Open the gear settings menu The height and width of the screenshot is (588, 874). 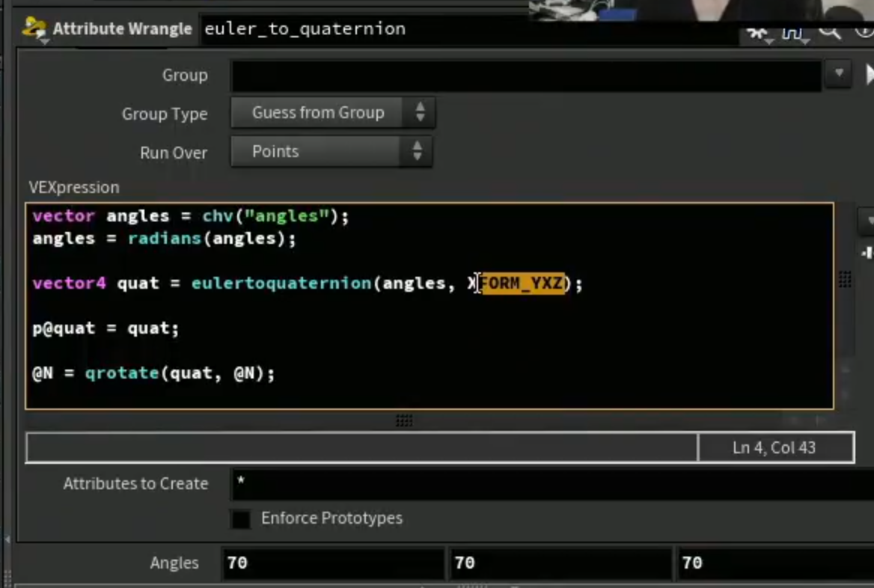[x=758, y=34]
